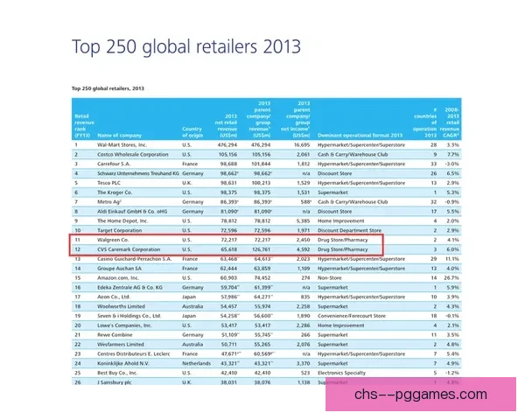Select the 'J Sainsbury plc' cell
Viewport: 525px width, 420px height.
tap(115, 382)
